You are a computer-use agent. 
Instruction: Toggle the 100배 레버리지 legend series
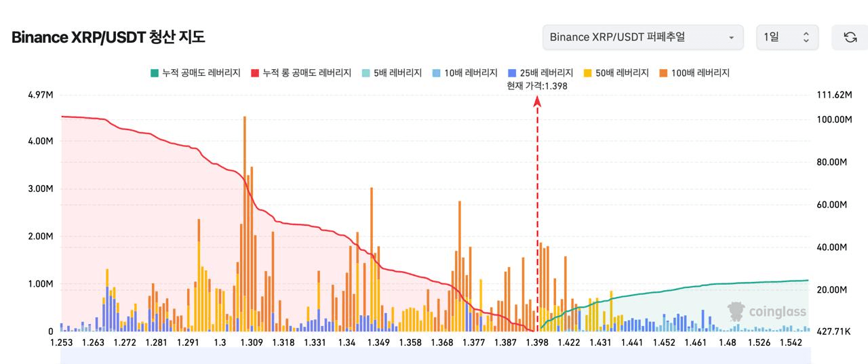(694, 73)
